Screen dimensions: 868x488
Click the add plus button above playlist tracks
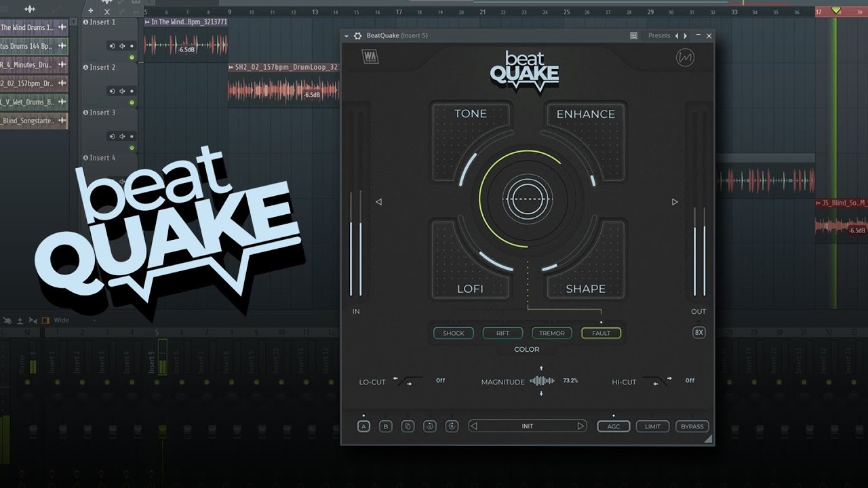pos(91,11)
